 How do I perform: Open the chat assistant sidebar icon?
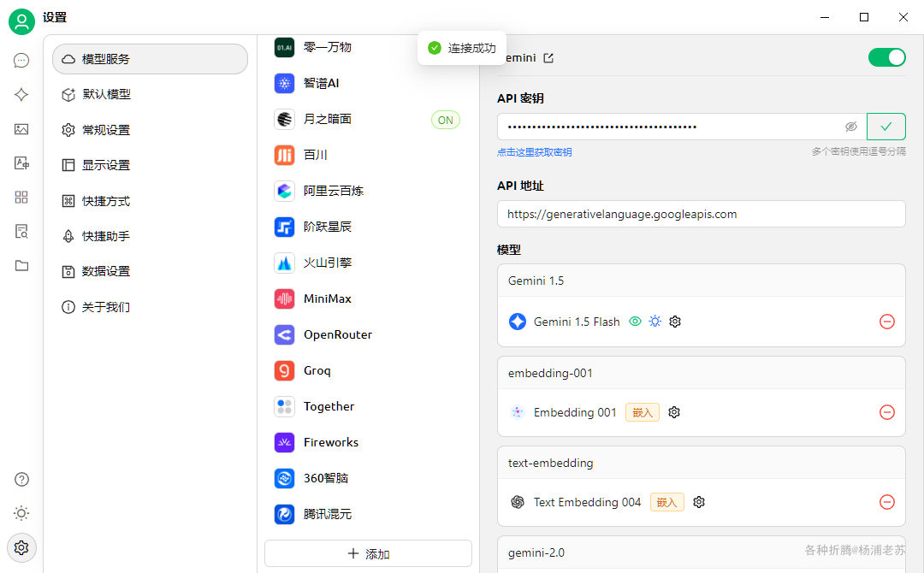click(21, 60)
